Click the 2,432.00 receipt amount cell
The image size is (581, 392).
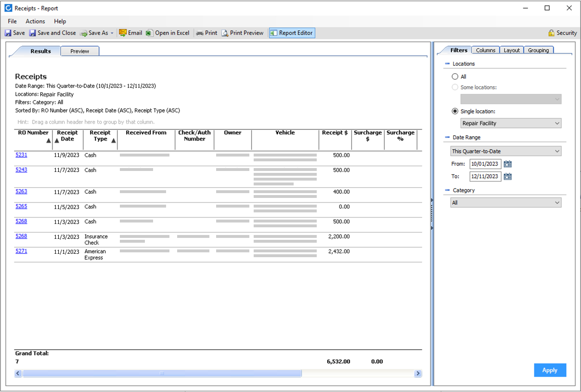point(339,251)
